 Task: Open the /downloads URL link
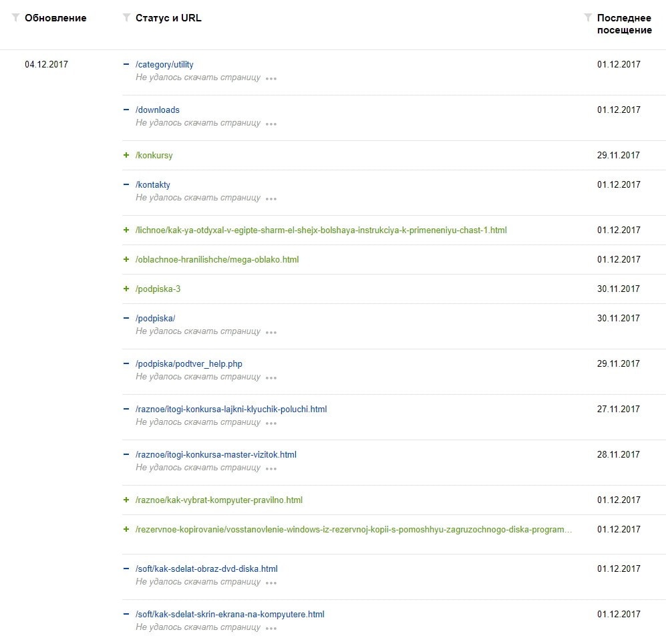[x=158, y=110]
